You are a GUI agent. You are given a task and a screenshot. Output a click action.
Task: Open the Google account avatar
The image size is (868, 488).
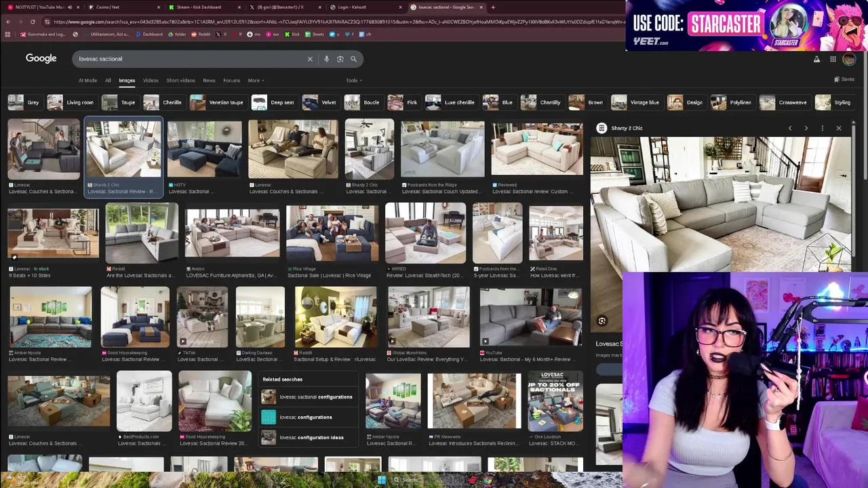coord(849,59)
